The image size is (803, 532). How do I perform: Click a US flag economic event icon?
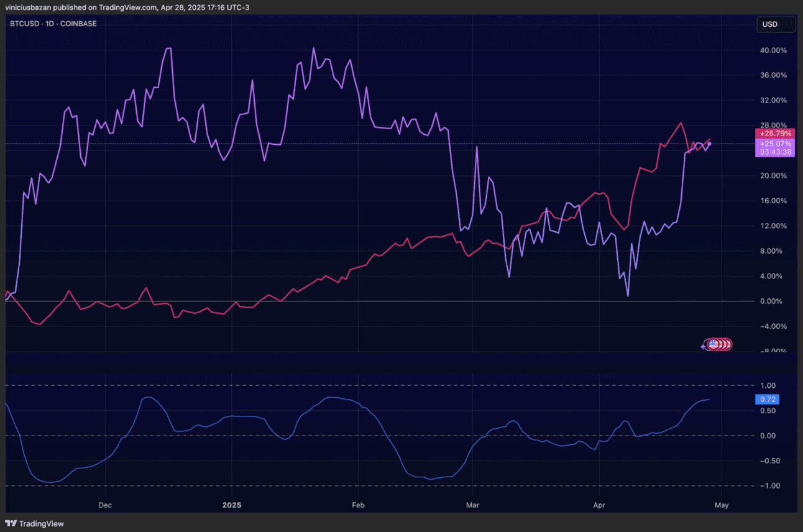(713, 344)
